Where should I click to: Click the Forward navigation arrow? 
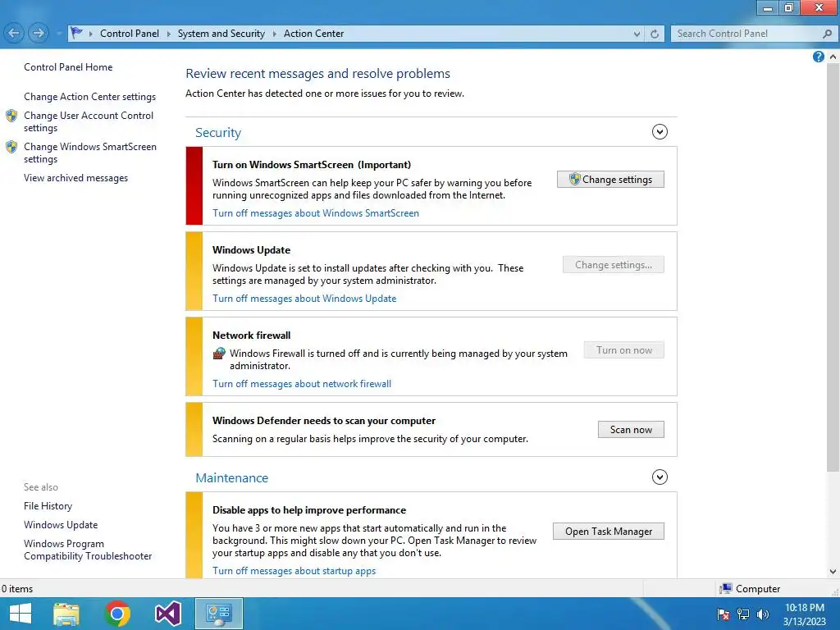pos(38,33)
